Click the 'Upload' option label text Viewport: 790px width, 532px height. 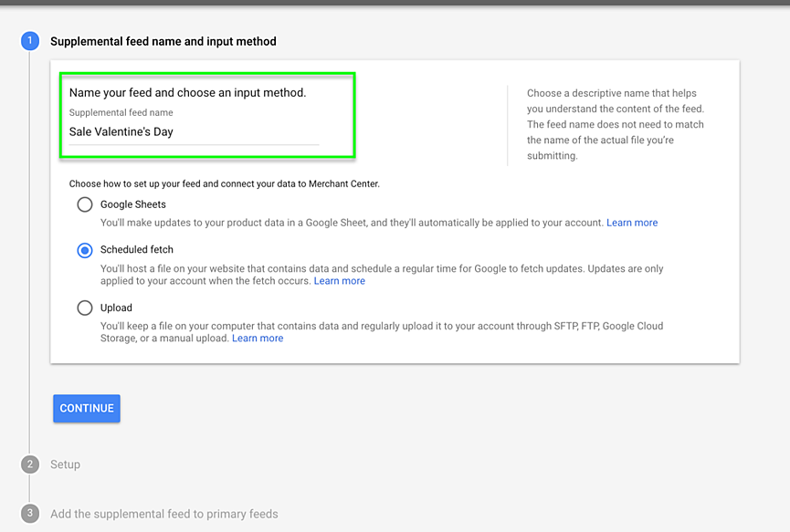pos(116,308)
